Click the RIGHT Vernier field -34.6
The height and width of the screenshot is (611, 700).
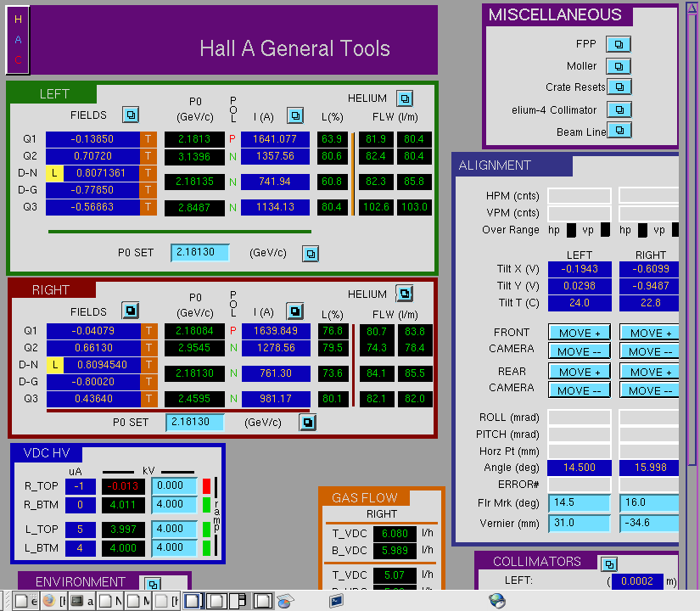click(650, 523)
